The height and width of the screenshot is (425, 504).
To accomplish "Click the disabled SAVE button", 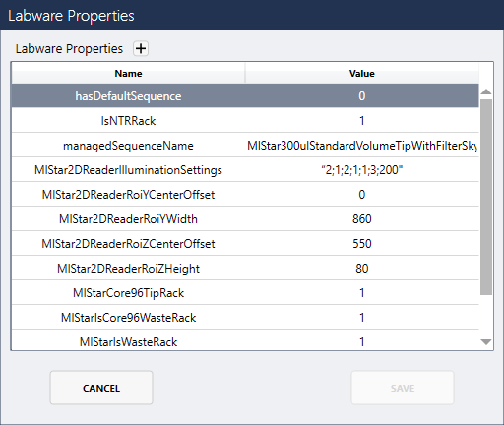I will tap(403, 388).
